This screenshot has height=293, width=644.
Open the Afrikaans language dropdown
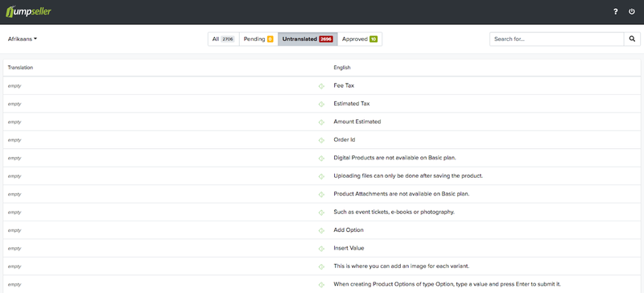point(23,39)
